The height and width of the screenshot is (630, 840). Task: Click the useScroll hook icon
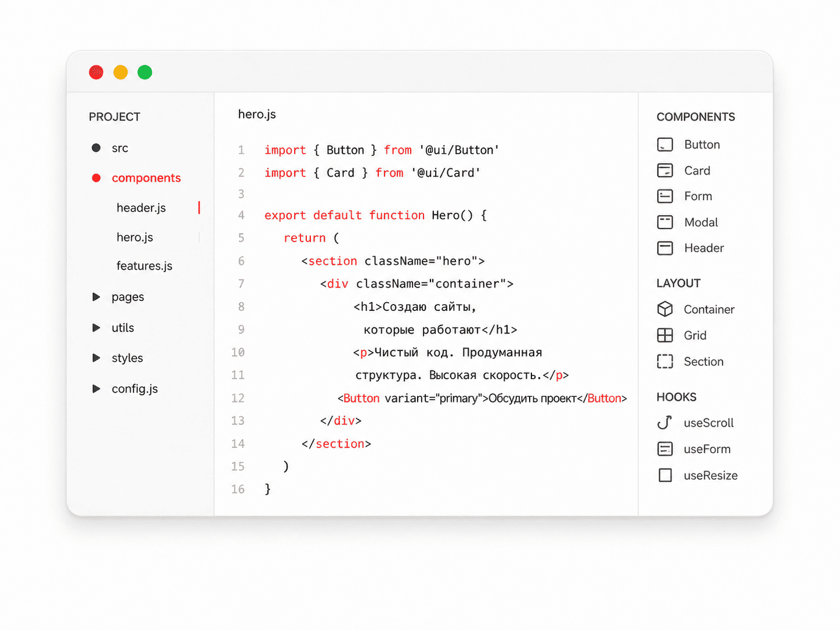pos(665,423)
